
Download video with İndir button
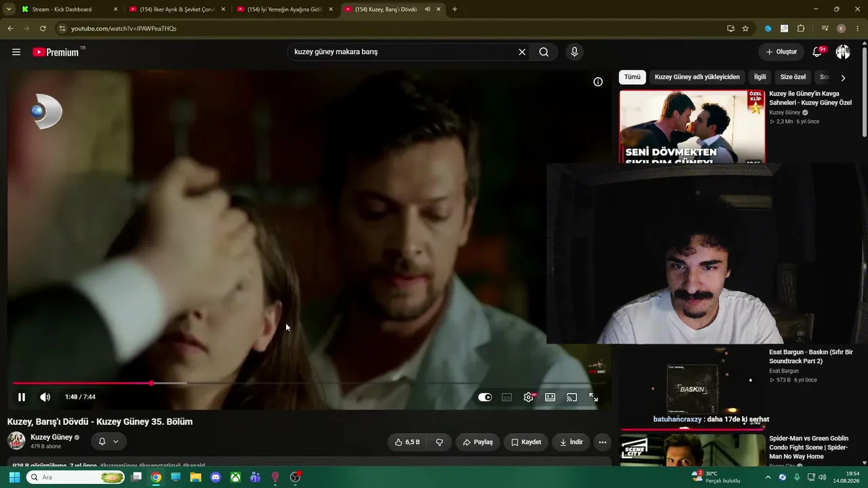point(571,443)
